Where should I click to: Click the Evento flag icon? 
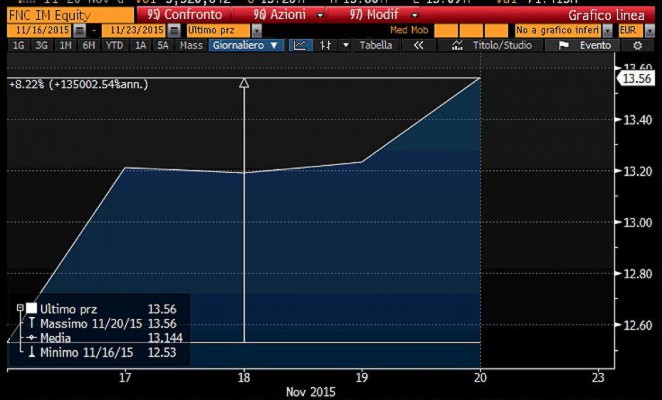coord(563,45)
